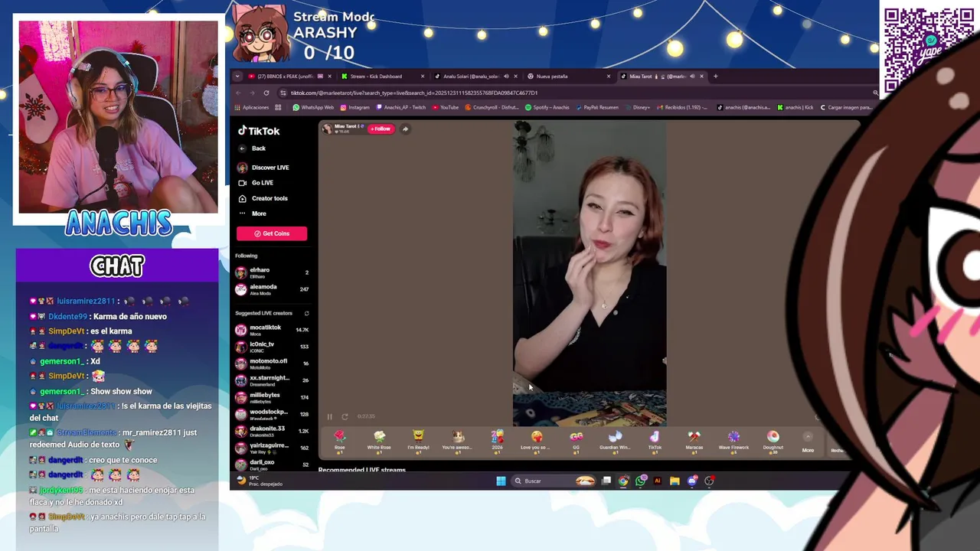980x551 pixels.
Task: Open drakonite.33's suggested live
Action: tap(273, 431)
